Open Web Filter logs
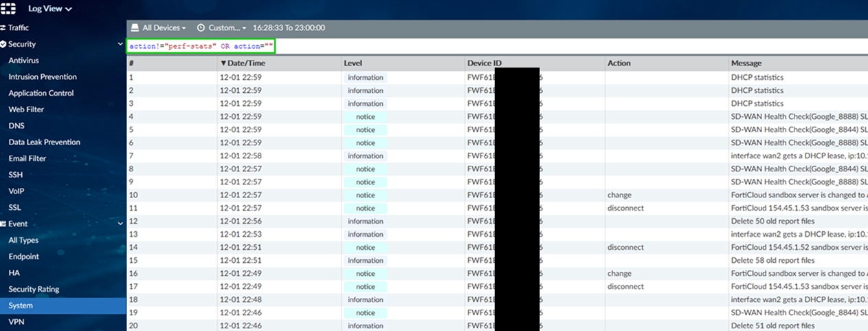Screen dimensions: 868x331 pos(25,109)
